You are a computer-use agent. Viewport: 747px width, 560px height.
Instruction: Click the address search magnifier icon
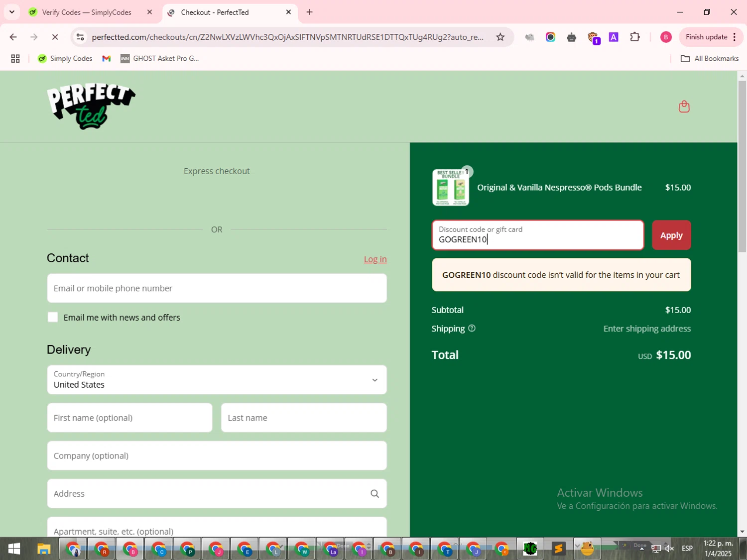coord(374,494)
